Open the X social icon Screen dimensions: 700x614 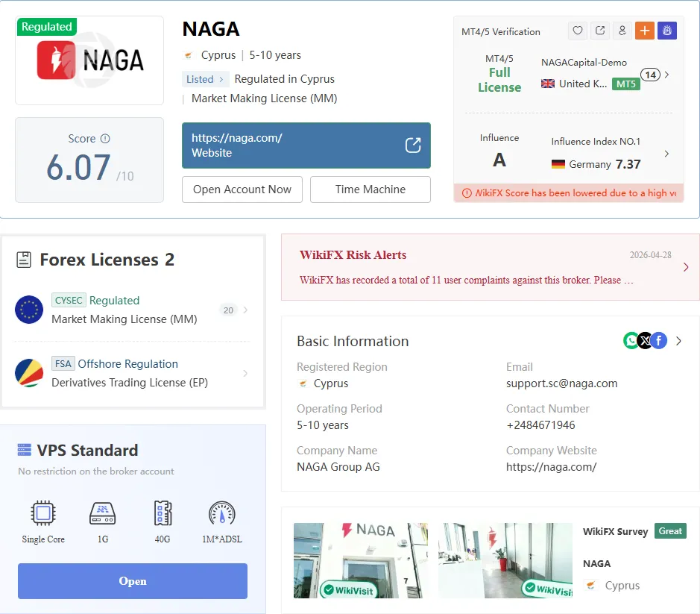coord(645,341)
